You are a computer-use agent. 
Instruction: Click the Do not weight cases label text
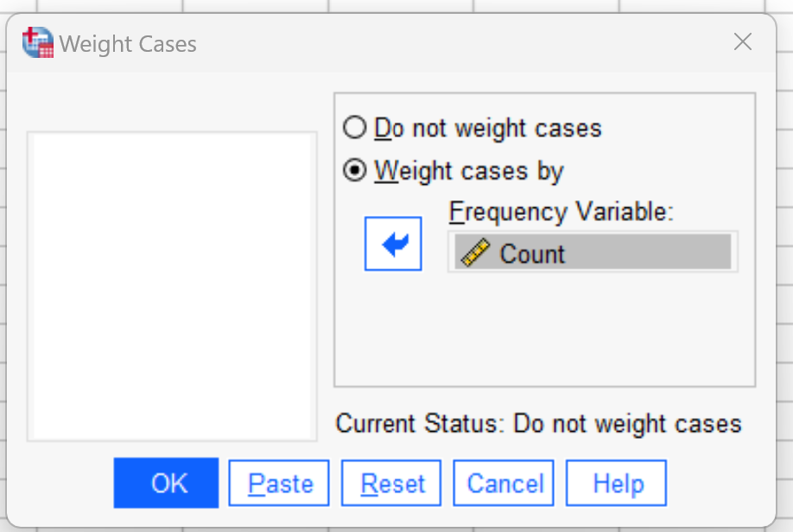488,128
